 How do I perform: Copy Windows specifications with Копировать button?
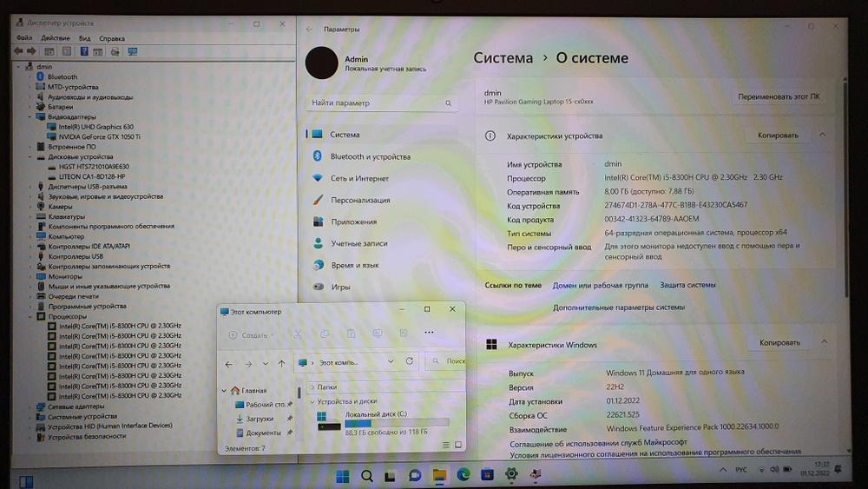click(779, 343)
